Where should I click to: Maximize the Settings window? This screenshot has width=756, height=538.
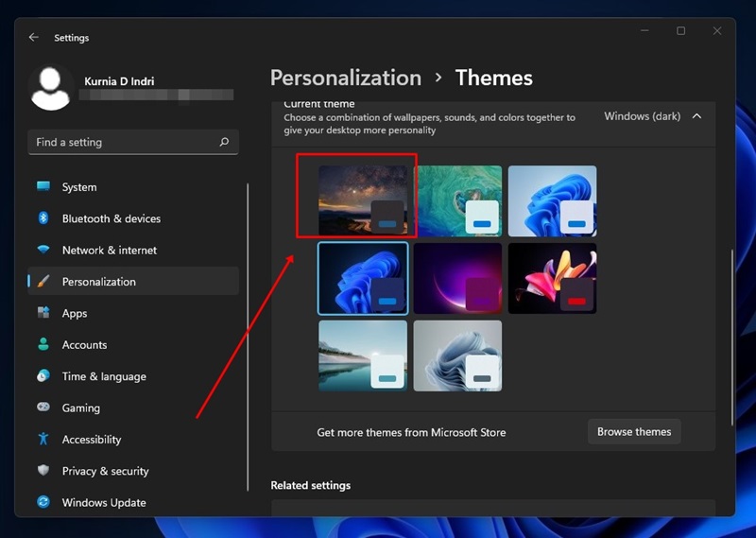680,31
